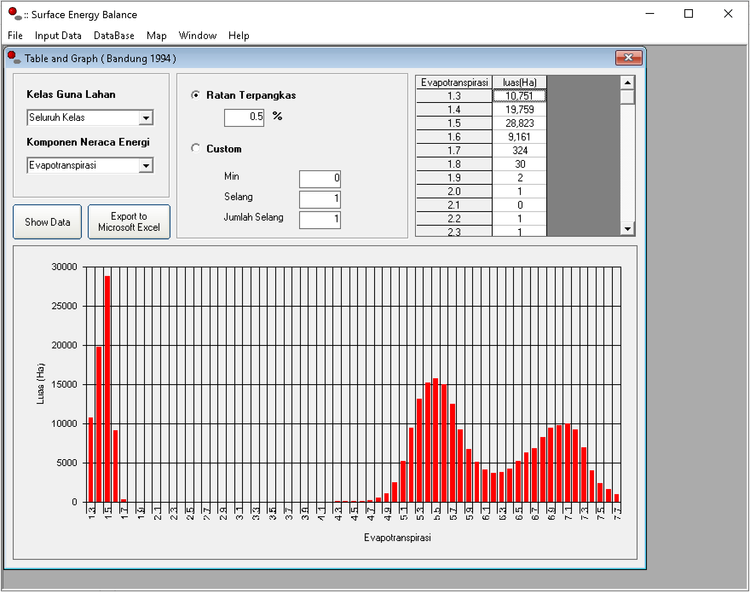Image resolution: width=750 pixels, height=592 pixels.
Task: Open the DataBase menu
Action: click(114, 35)
